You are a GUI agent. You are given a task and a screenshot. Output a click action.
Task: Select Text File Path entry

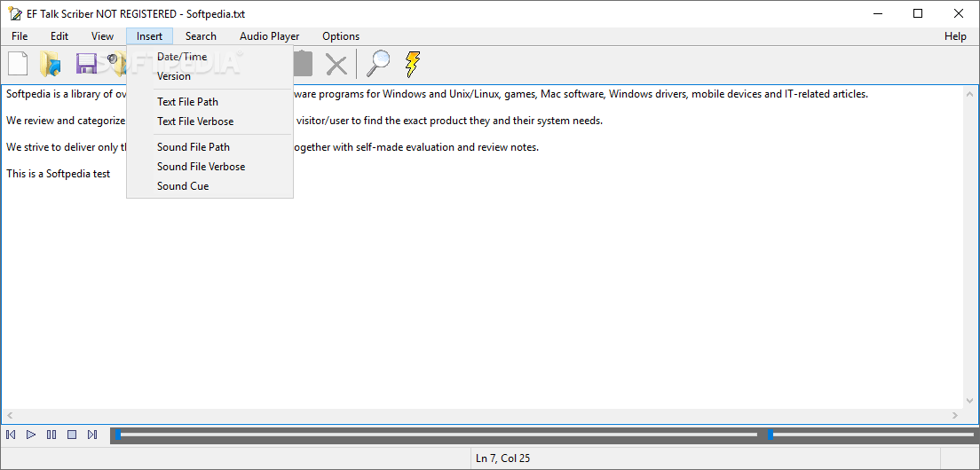(210, 102)
